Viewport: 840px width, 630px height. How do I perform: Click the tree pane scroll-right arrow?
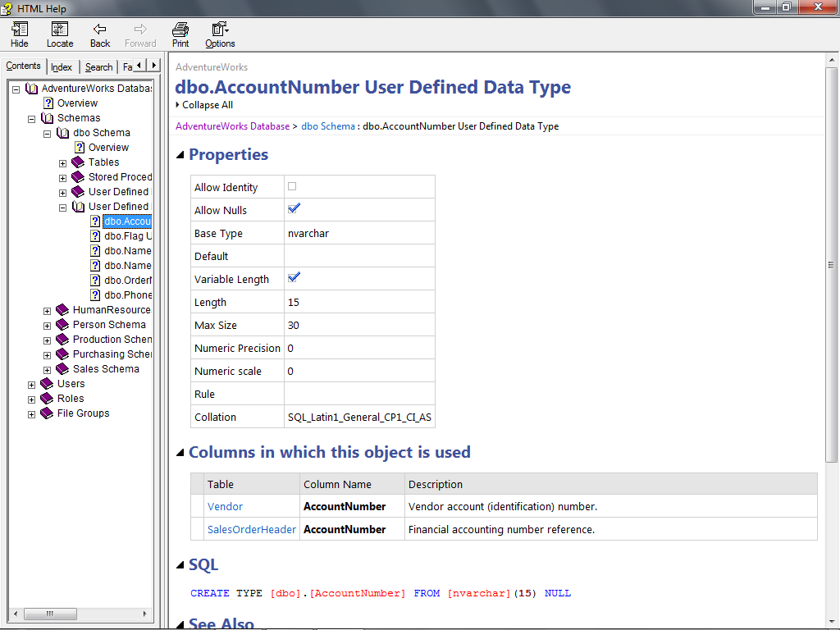144,614
